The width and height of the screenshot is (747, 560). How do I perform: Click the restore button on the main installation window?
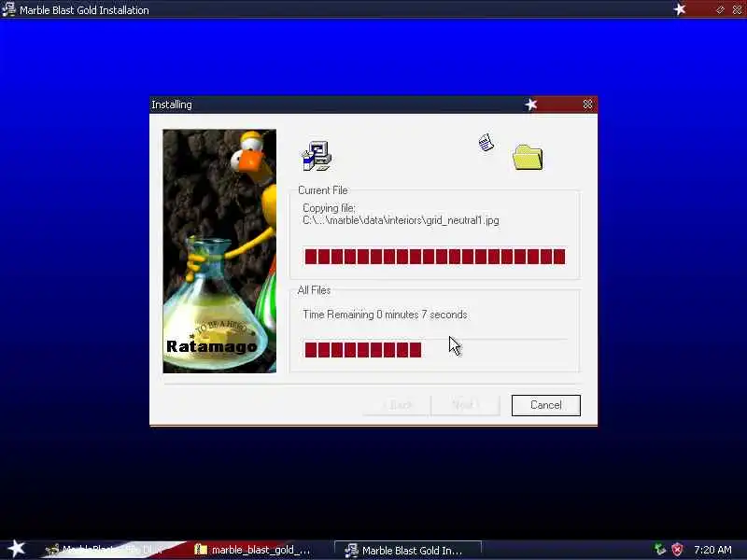720,9
